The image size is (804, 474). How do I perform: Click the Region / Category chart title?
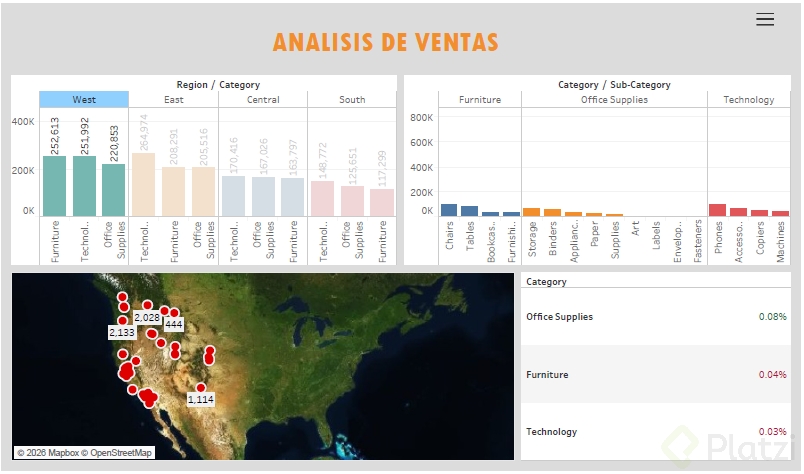[x=218, y=85]
